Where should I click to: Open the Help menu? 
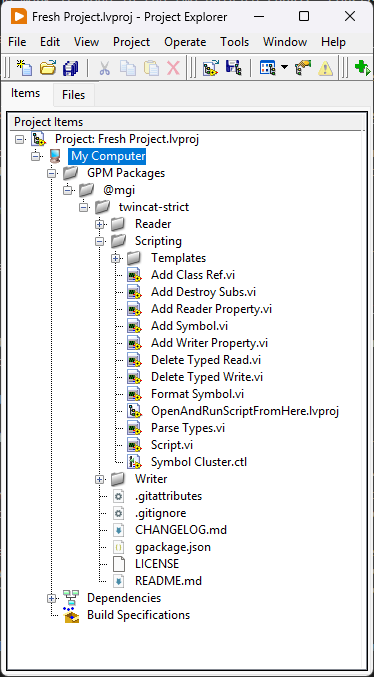click(333, 42)
